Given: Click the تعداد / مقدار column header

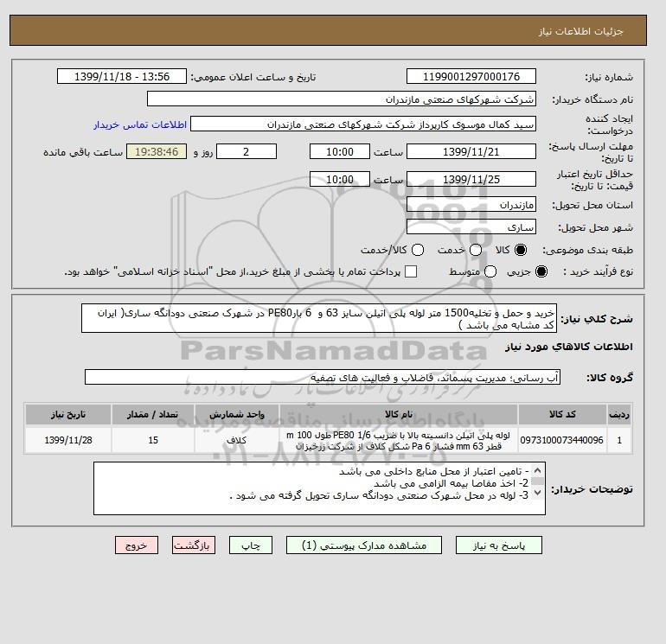Looking at the screenshot, I should pyautogui.click(x=153, y=414).
